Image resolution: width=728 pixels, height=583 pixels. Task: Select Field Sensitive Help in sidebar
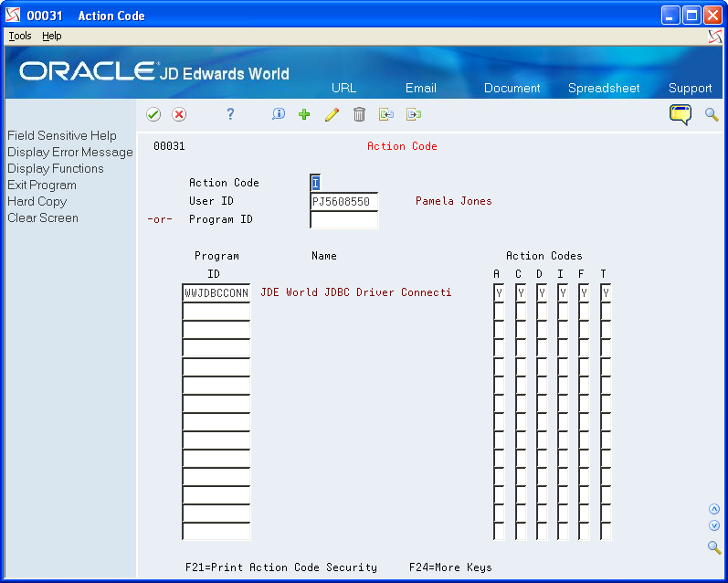point(62,135)
